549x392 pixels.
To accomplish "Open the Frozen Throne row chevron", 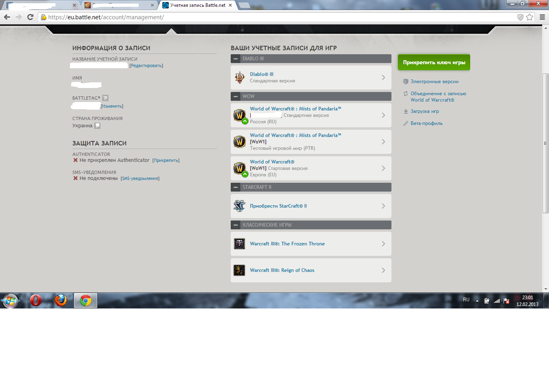I will coord(383,244).
